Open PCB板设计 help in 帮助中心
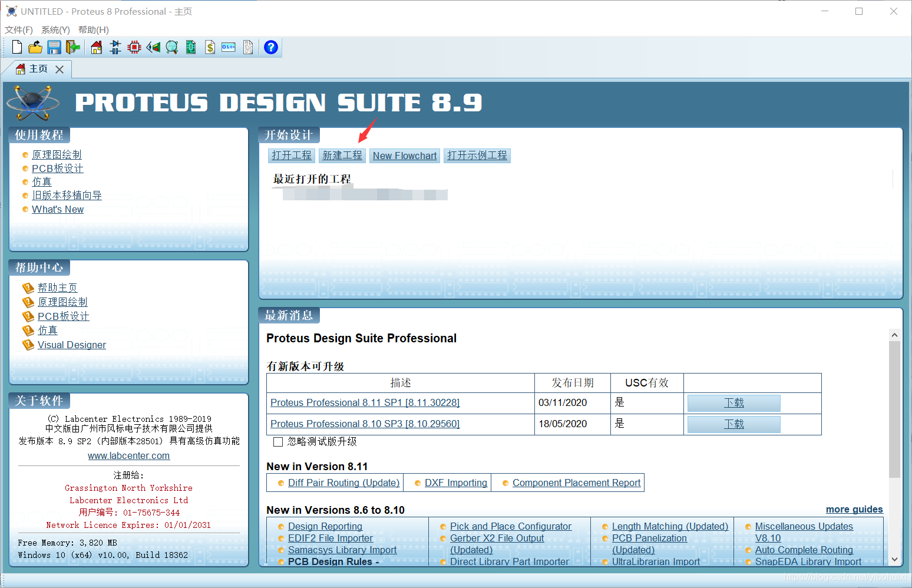912x588 pixels. click(64, 316)
